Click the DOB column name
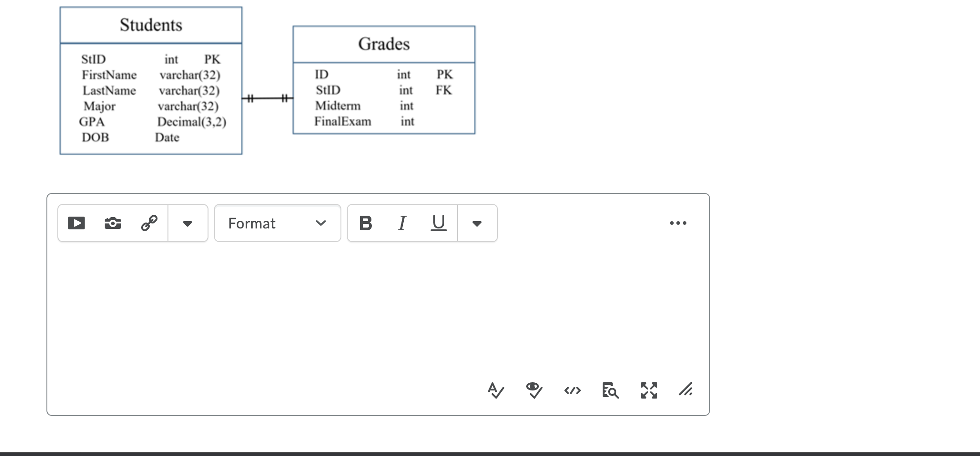980x456 pixels. [x=96, y=137]
